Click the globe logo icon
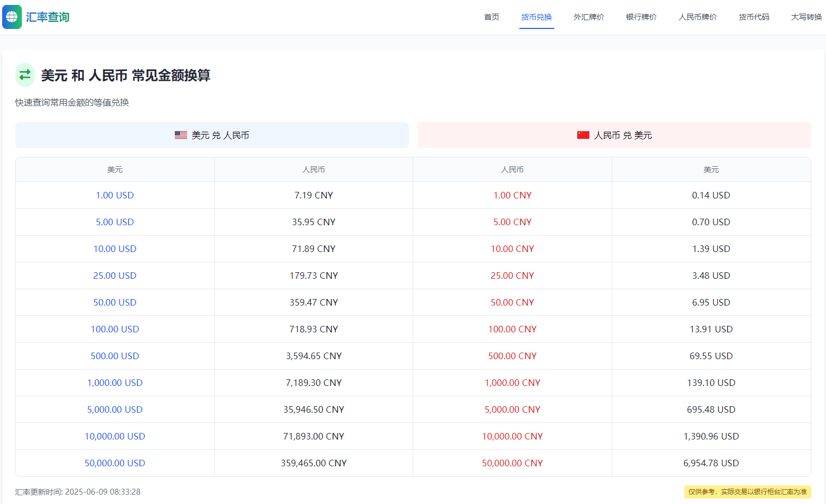The height and width of the screenshot is (504, 826). click(x=12, y=17)
